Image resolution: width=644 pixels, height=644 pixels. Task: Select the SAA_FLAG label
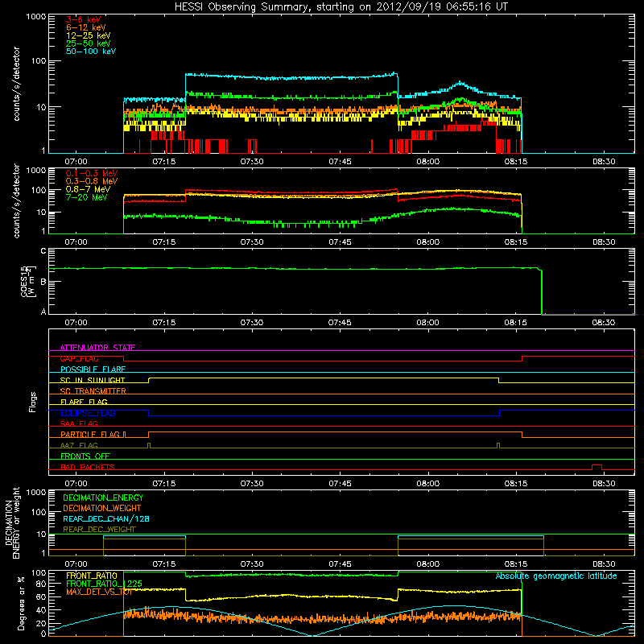click(x=79, y=423)
